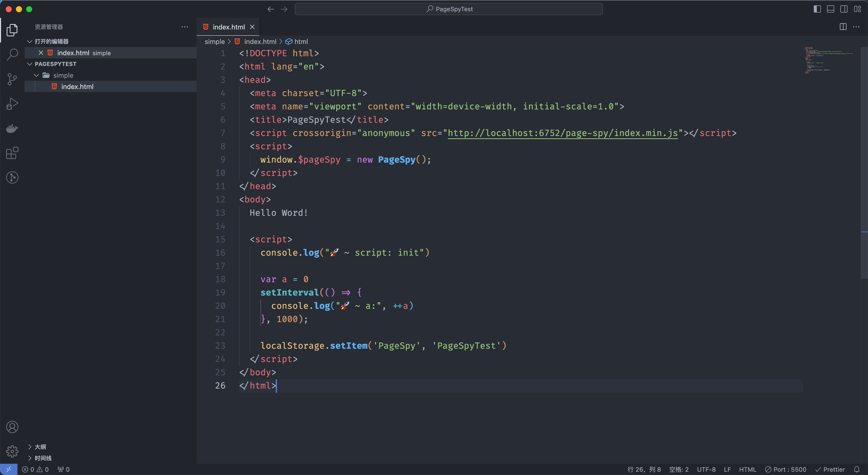The height and width of the screenshot is (475, 868).
Task: Collapse the simple folder
Action: tap(36, 75)
